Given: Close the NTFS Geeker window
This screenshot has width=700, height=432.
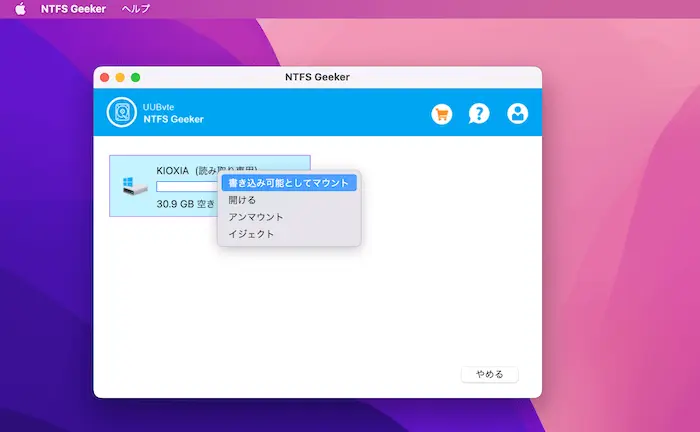Looking at the screenshot, I should coord(104,77).
